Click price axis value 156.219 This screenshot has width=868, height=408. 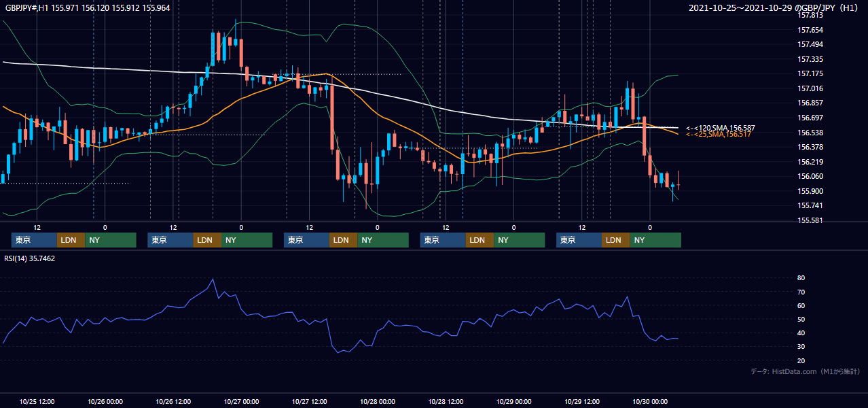tap(810, 162)
